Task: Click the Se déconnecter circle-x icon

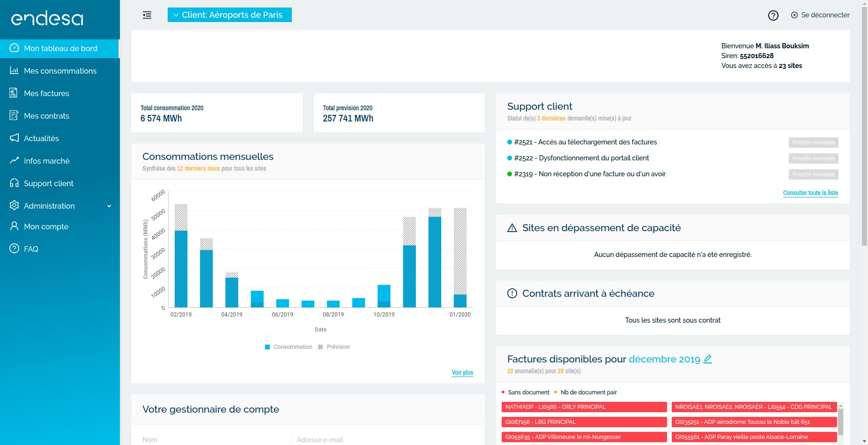Action: [794, 15]
